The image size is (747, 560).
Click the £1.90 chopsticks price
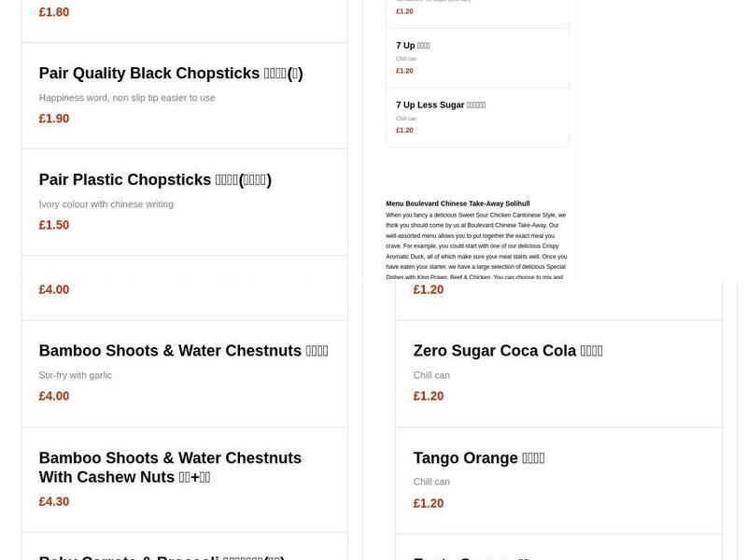(54, 119)
